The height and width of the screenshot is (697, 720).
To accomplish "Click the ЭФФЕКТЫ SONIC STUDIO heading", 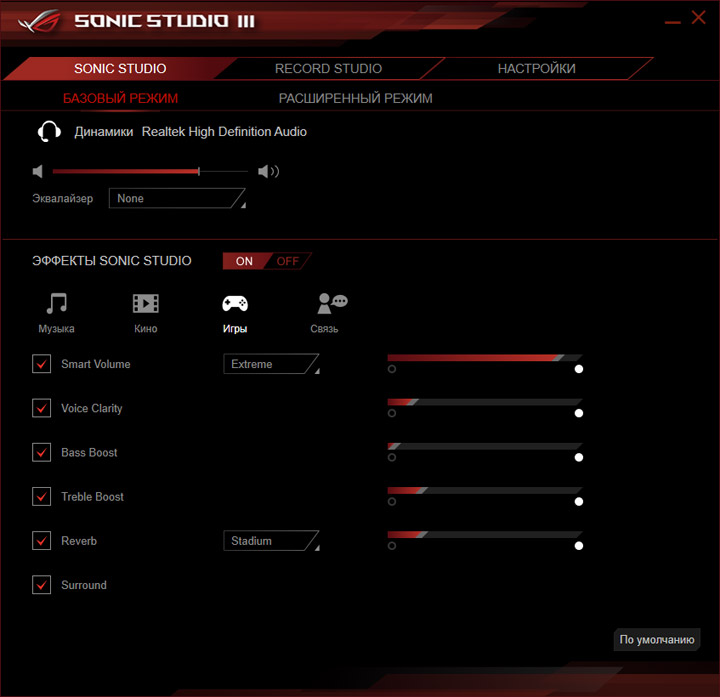I will pos(112,261).
